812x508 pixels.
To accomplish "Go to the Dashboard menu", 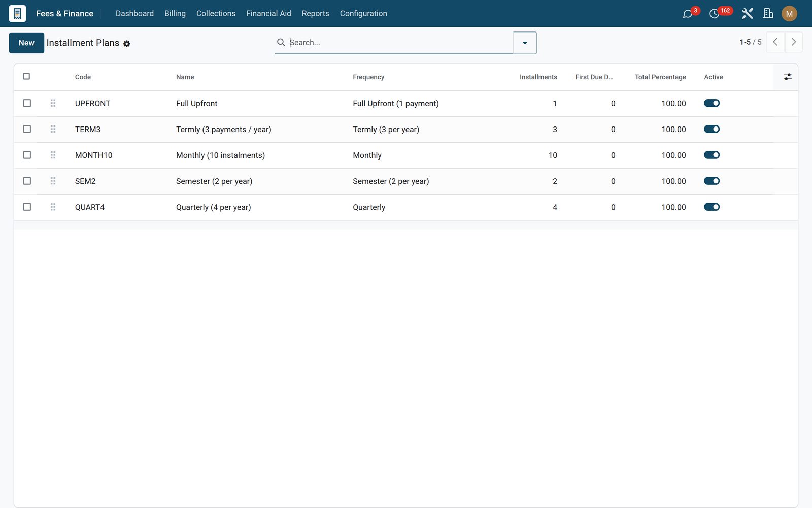I will (134, 13).
